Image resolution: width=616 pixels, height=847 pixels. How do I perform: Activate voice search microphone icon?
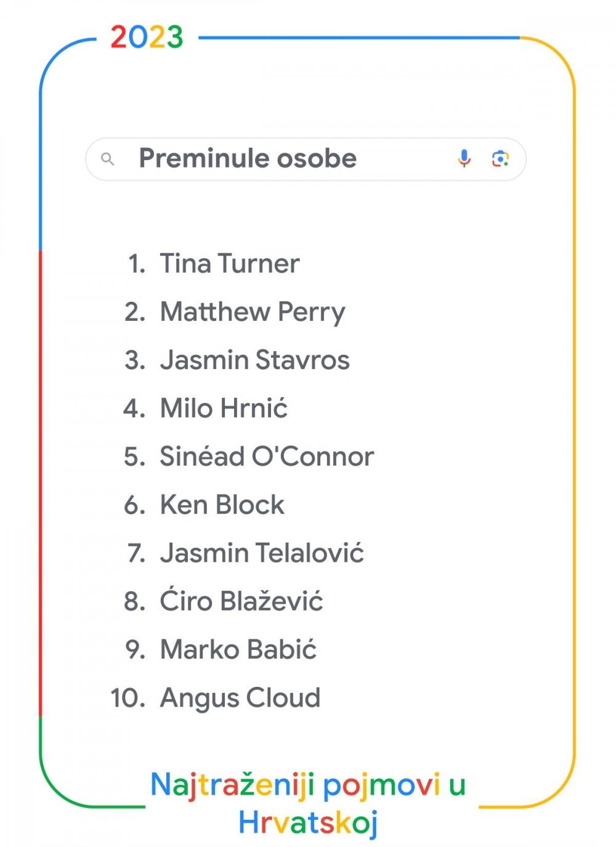point(464,159)
